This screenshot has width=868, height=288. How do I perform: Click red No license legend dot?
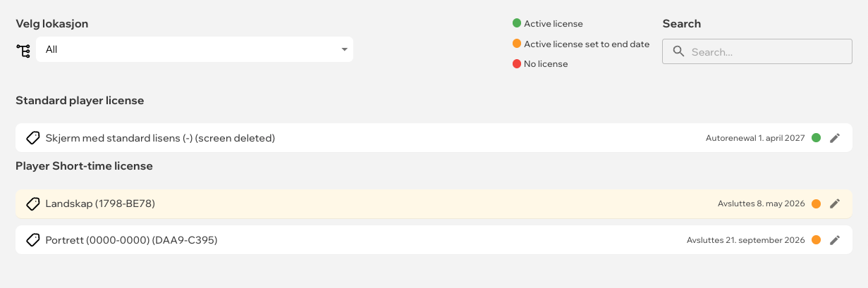point(517,64)
